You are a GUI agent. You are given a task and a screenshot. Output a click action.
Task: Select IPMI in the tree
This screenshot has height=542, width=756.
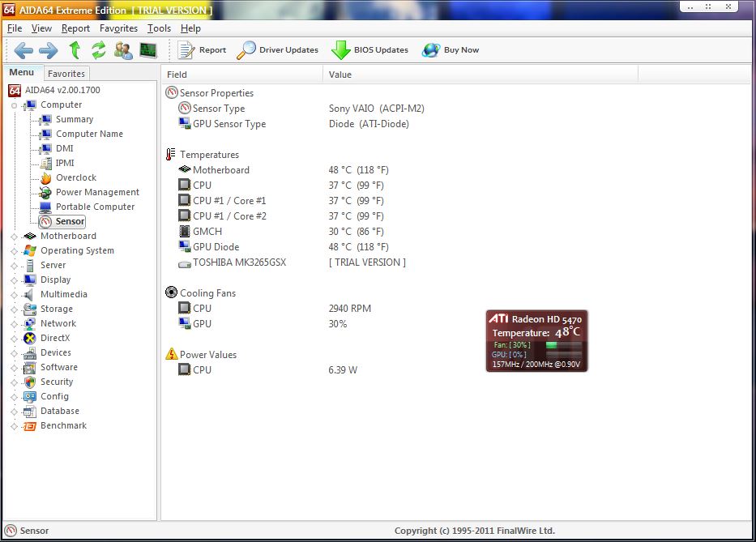65,163
